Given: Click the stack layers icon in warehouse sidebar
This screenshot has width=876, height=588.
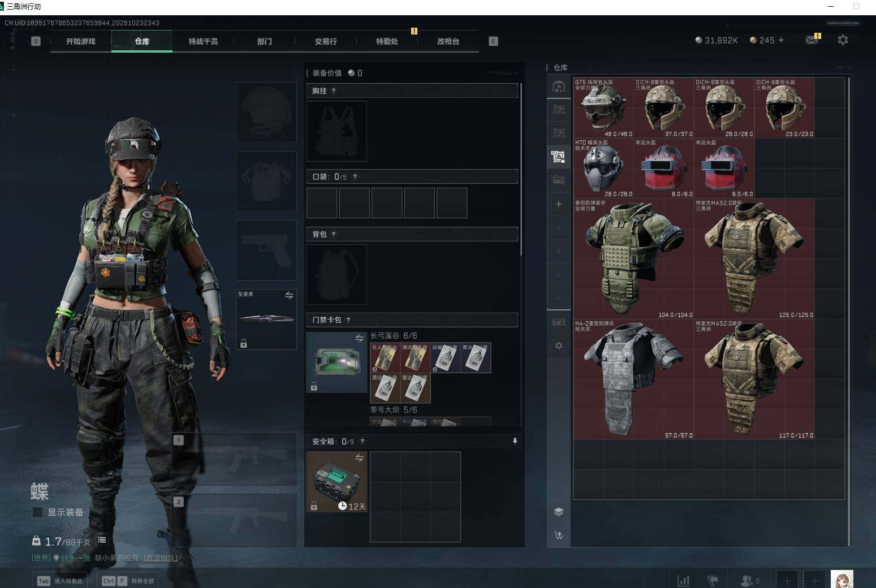Looking at the screenshot, I should point(559,512).
